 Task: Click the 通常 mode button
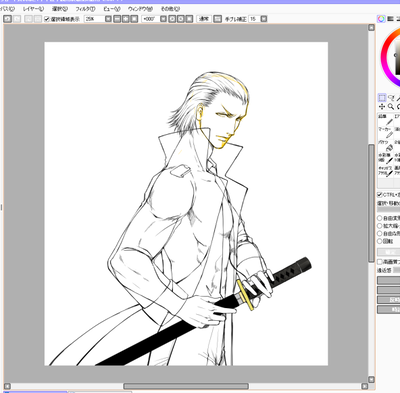pyautogui.click(x=204, y=19)
